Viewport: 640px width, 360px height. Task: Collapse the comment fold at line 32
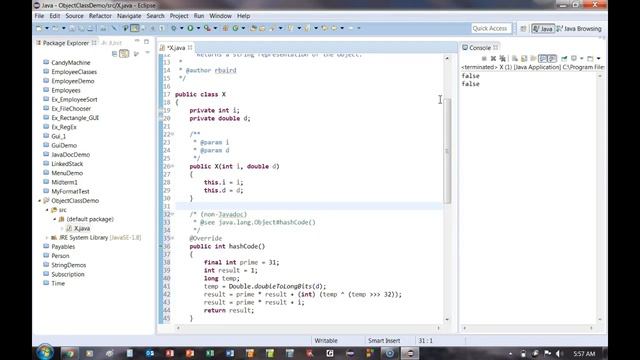tap(172, 214)
